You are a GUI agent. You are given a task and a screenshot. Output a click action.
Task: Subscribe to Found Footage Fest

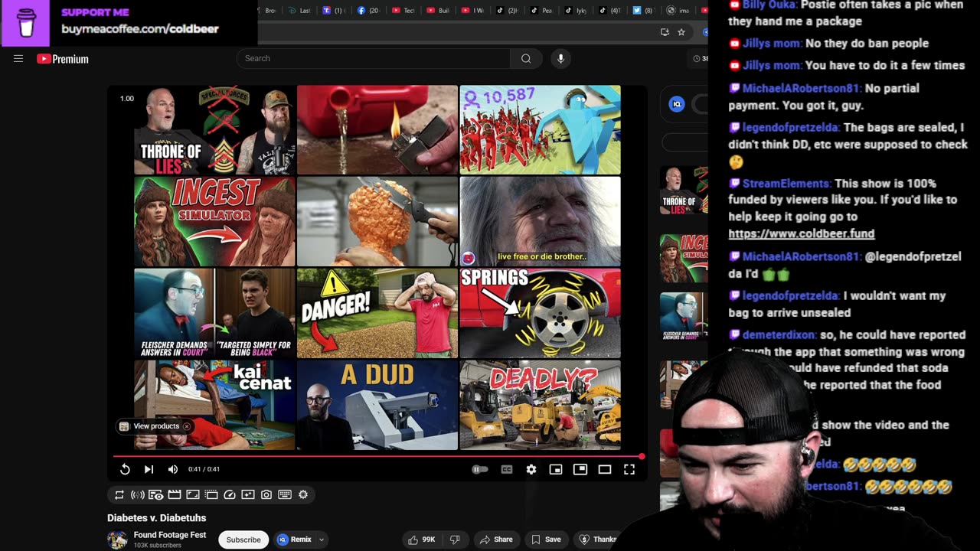[243, 540]
